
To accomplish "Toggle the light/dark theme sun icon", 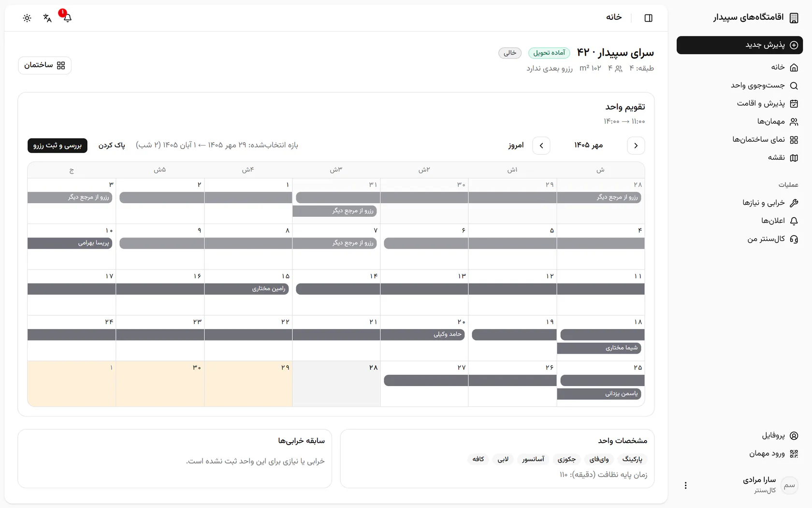I will click(x=27, y=18).
